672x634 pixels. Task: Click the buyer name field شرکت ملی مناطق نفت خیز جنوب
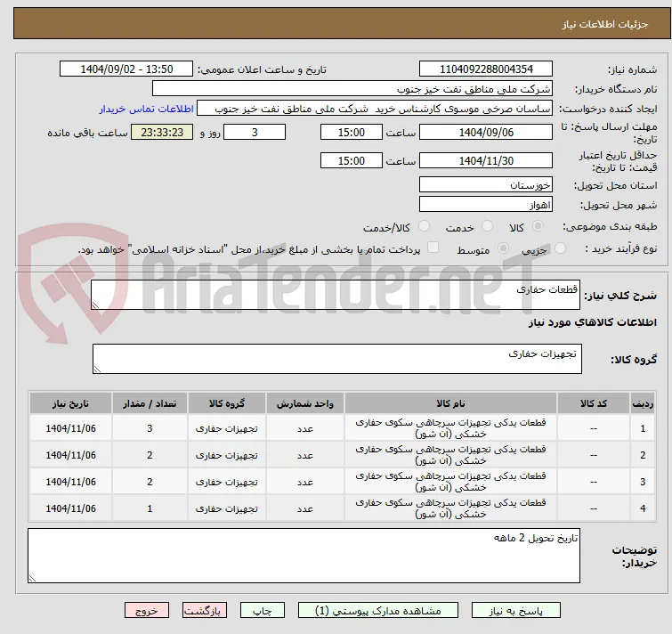click(x=352, y=89)
